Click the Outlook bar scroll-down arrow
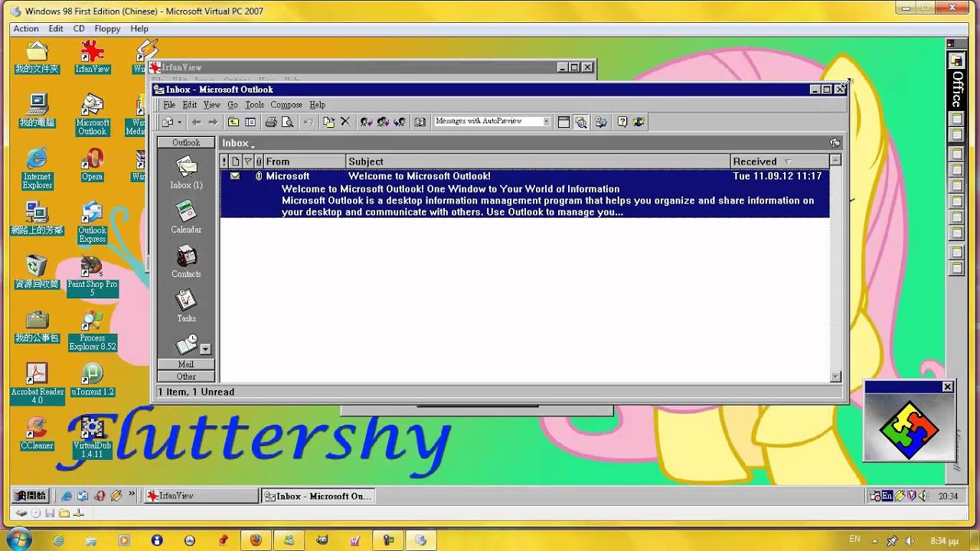 point(205,349)
